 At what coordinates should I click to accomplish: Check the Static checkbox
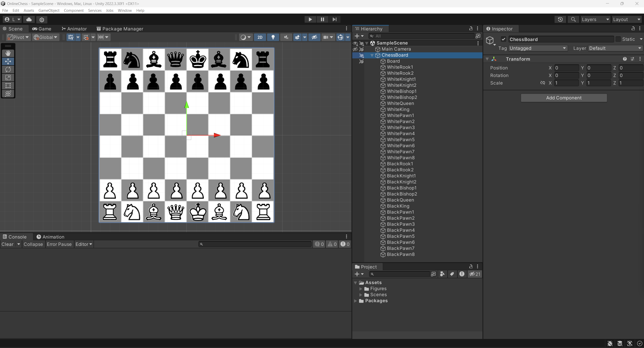[618, 39]
